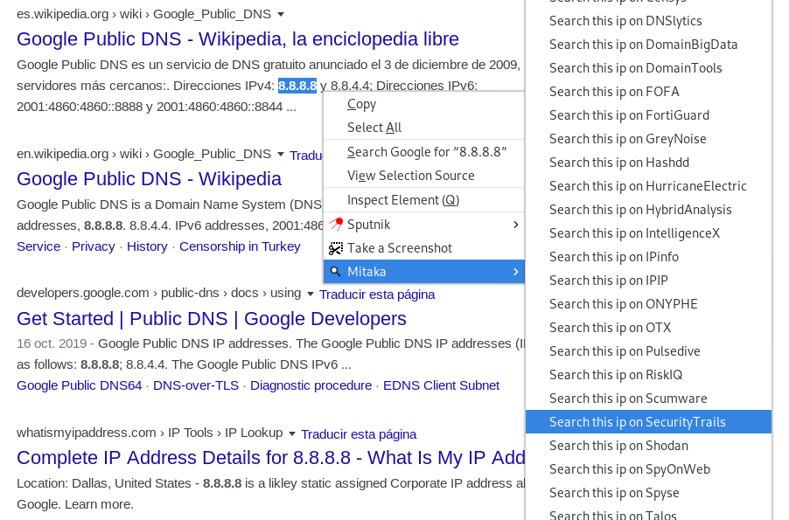This screenshot has width=789, height=520.
Task: Search this ip on HurricaneElectric
Action: pyautogui.click(x=649, y=186)
